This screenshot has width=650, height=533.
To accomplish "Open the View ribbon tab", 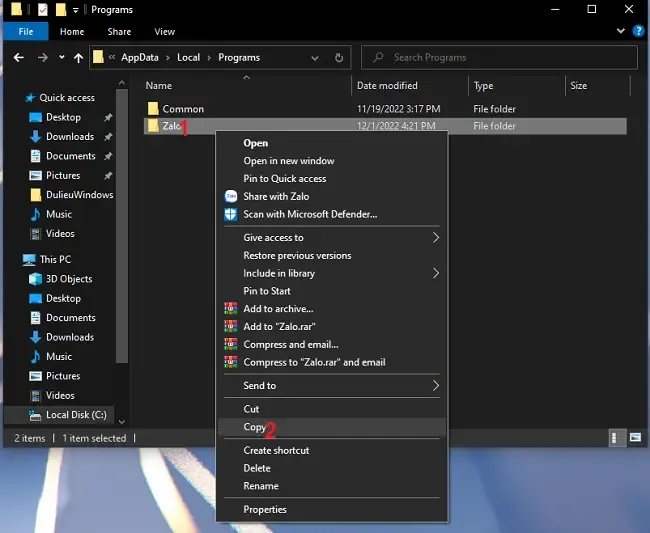I will (x=165, y=32).
